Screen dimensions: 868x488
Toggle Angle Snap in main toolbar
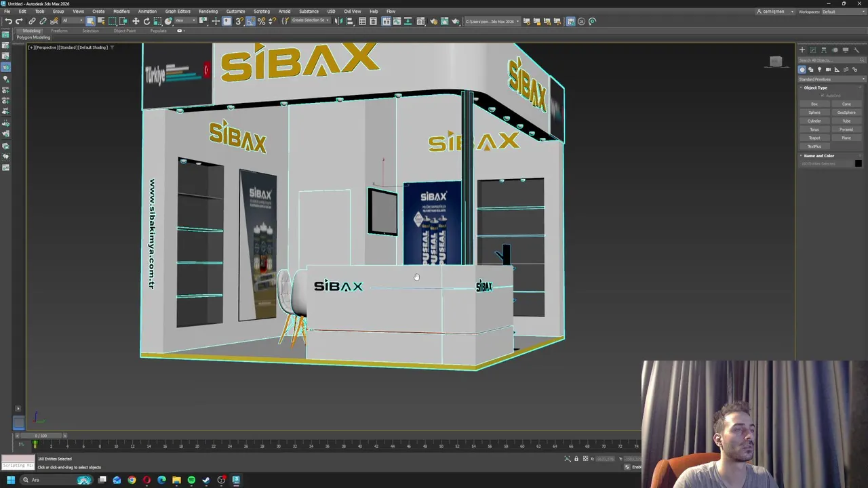tap(250, 22)
